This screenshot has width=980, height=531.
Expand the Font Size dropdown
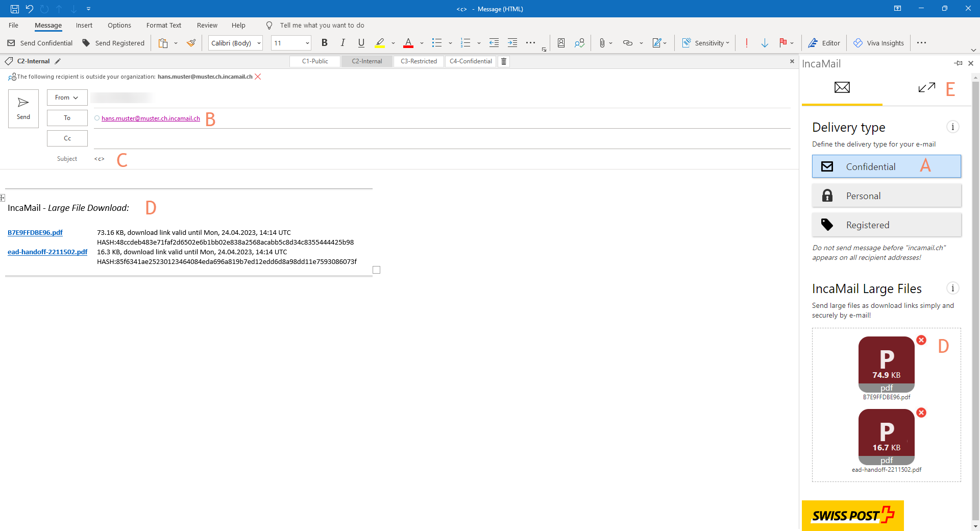point(306,43)
